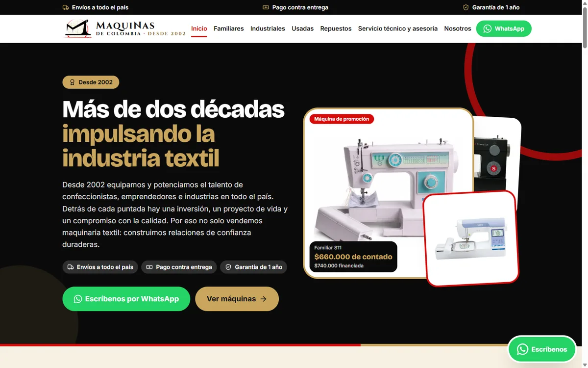Image resolution: width=588 pixels, height=368 pixels.
Task: Click the green WhatsApp header button
Action: (x=504, y=28)
